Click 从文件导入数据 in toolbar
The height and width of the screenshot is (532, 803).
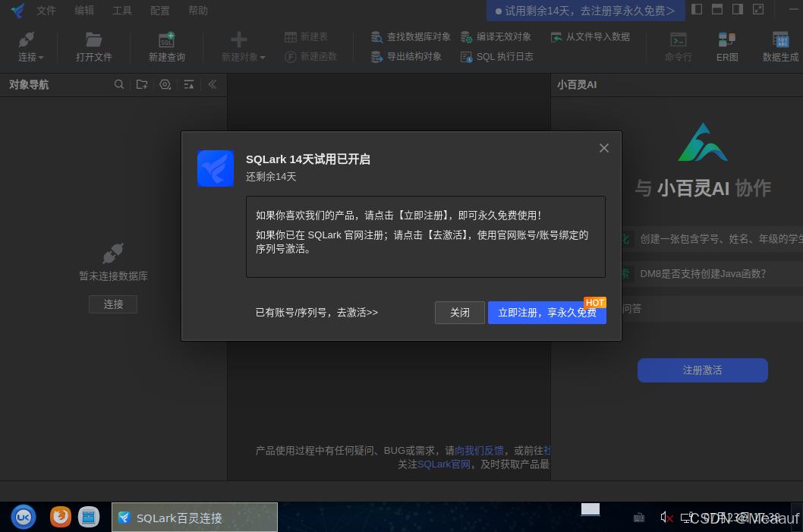coord(590,37)
